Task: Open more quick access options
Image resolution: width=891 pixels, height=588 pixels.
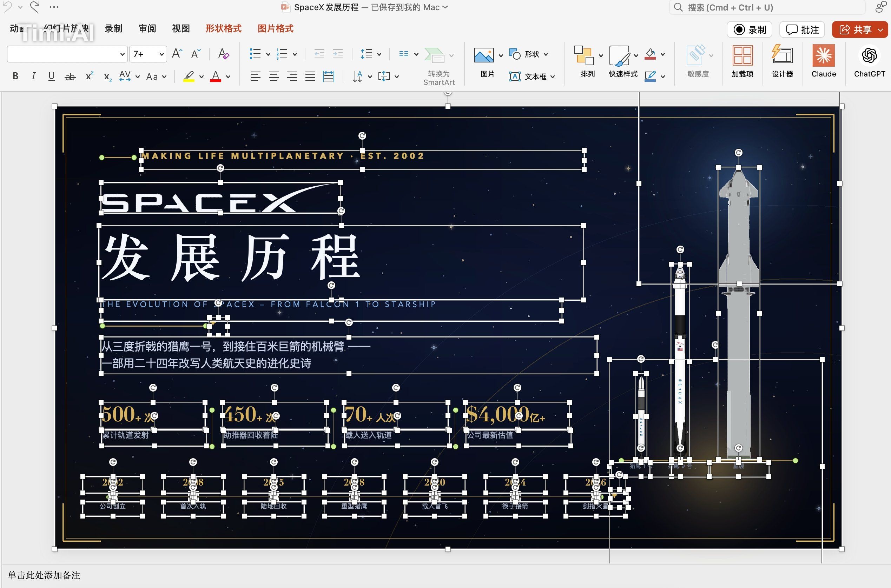Action: pos(54,7)
